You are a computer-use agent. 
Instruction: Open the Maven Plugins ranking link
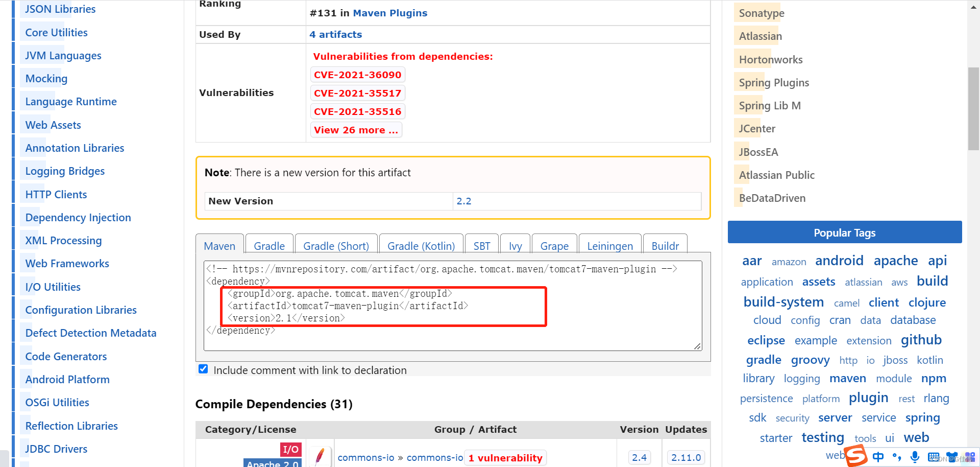point(390,13)
